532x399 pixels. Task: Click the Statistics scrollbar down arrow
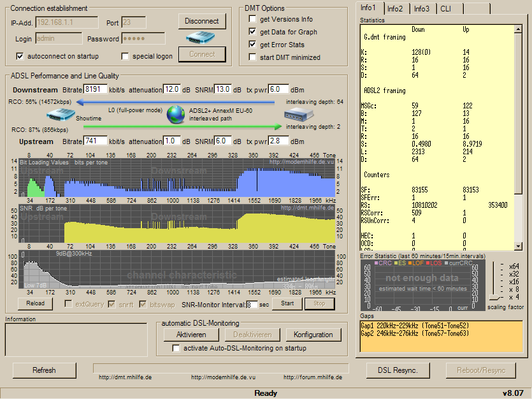518,246
